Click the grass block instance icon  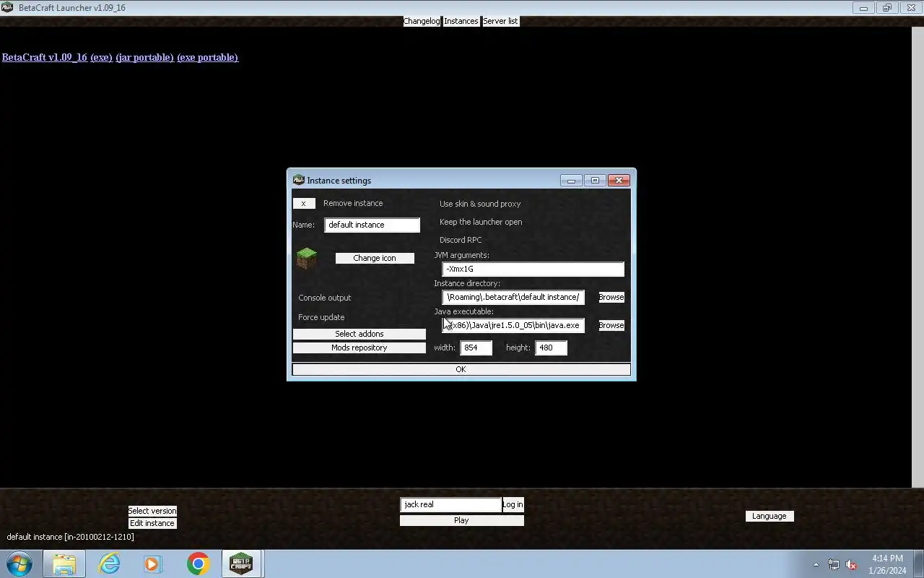[307, 258]
